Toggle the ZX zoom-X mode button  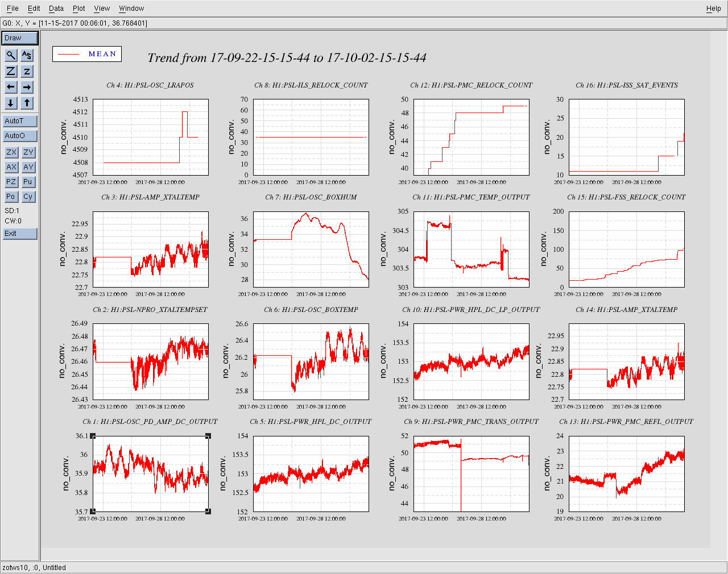click(x=11, y=152)
